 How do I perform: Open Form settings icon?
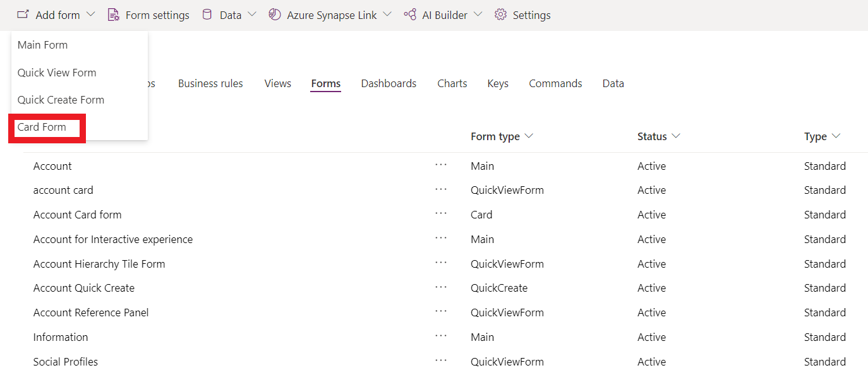point(114,15)
